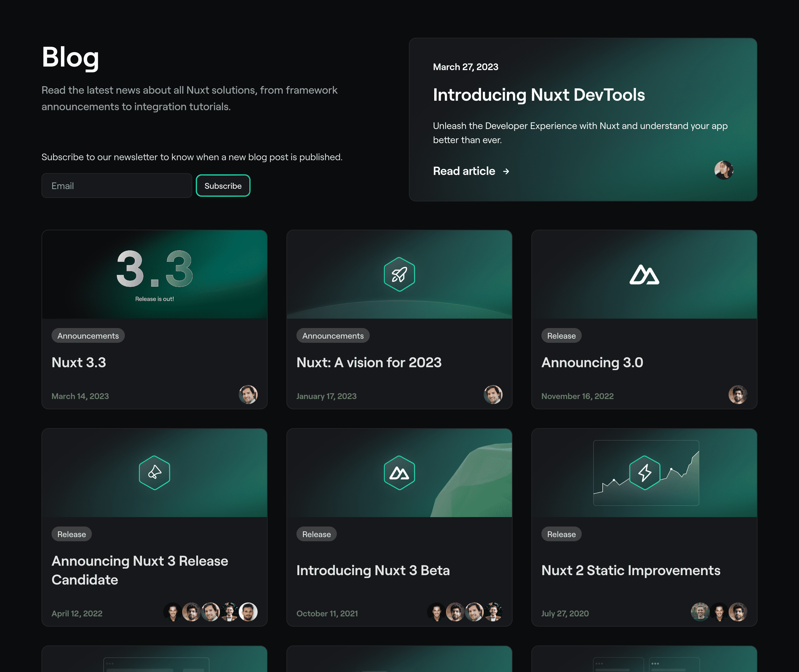
Task: Click the Subscribe to our newsletter text
Action: [x=192, y=157]
